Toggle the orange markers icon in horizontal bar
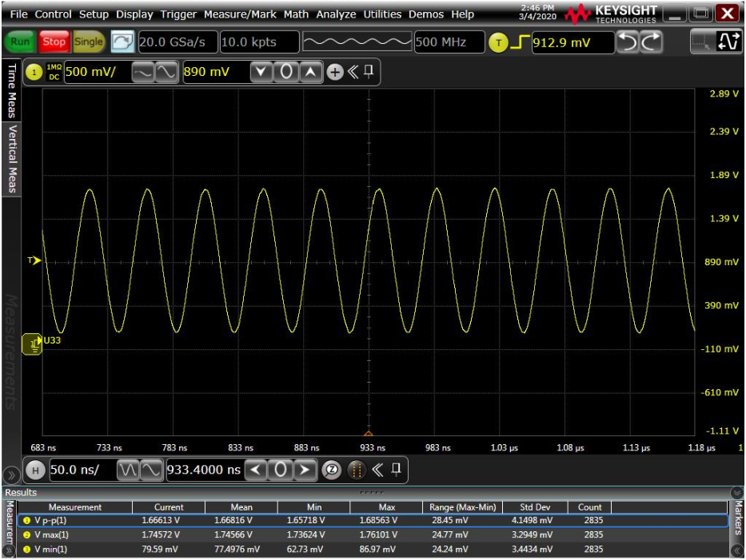 [x=357, y=471]
